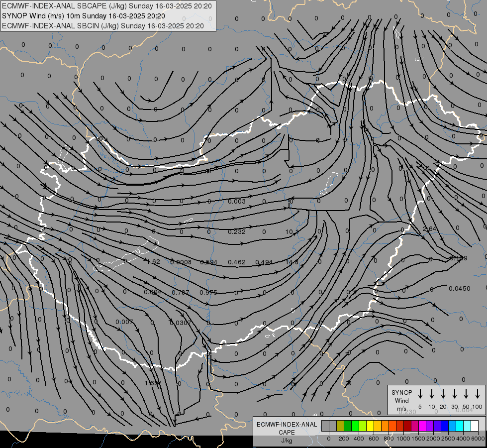Pick the orange-red swatch right of 800 tick
The image size is (487, 448).
[392, 426]
